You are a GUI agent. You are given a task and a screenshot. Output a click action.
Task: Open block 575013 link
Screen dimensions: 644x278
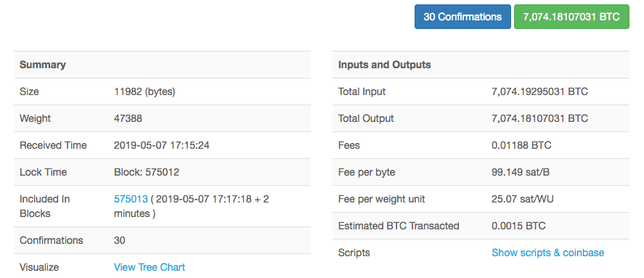point(131,199)
